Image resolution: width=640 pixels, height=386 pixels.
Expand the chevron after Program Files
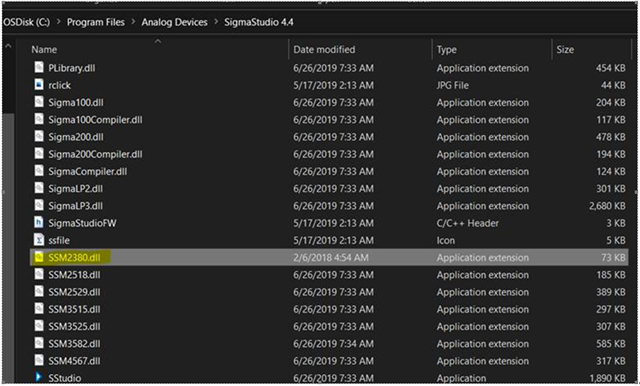point(133,22)
